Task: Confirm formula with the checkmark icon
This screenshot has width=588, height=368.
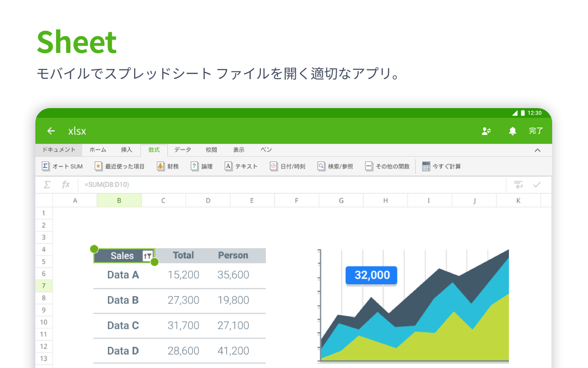Action: click(x=537, y=184)
